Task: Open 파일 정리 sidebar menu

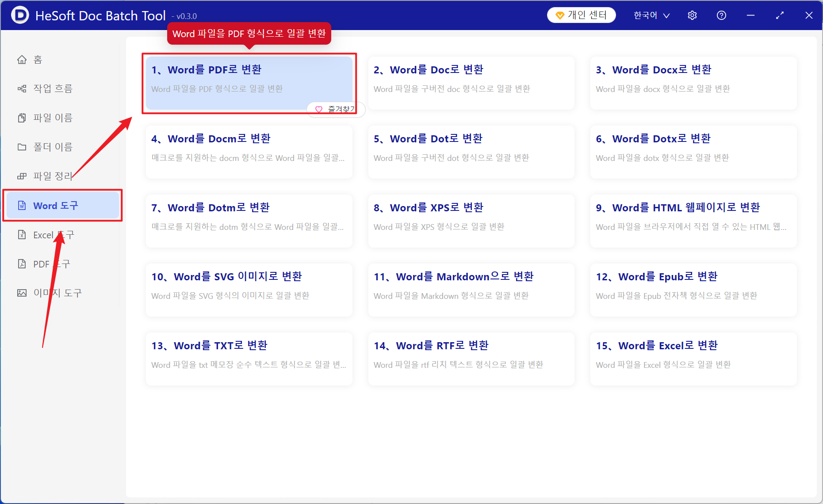Action: (x=63, y=176)
